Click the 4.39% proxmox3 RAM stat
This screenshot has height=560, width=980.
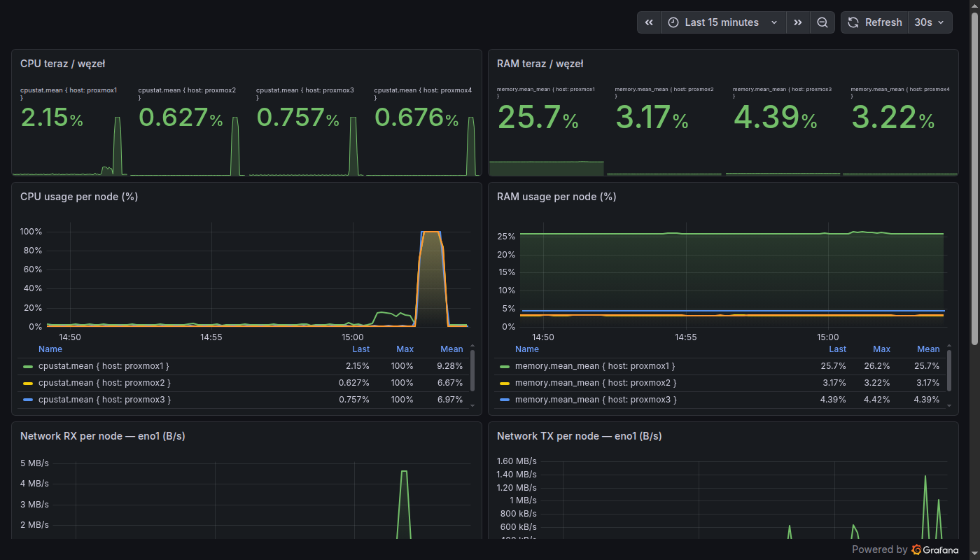[x=776, y=118]
